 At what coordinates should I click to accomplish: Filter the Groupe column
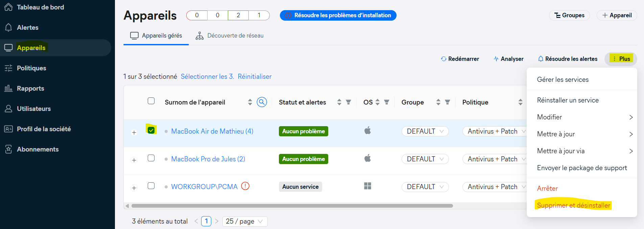pos(448,102)
